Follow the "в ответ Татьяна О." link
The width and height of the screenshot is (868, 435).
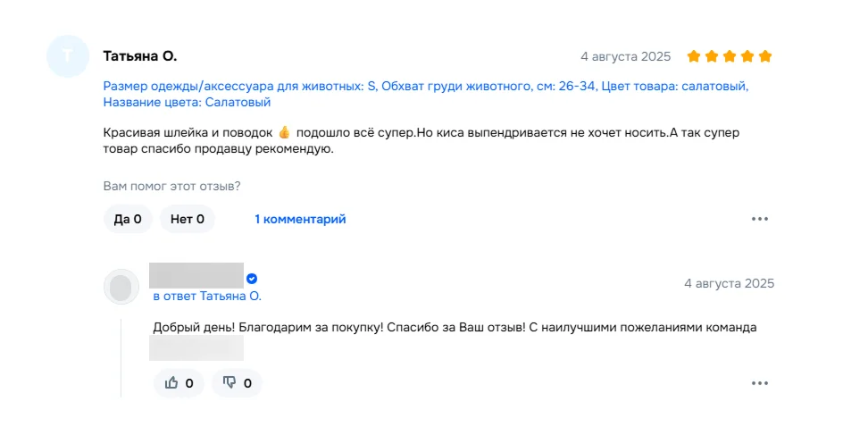click(207, 297)
